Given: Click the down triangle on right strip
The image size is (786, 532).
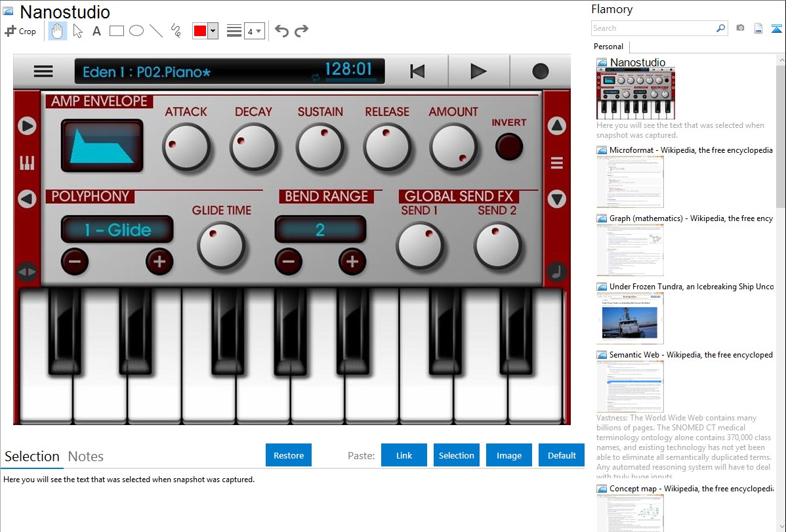Looking at the screenshot, I should (556, 199).
